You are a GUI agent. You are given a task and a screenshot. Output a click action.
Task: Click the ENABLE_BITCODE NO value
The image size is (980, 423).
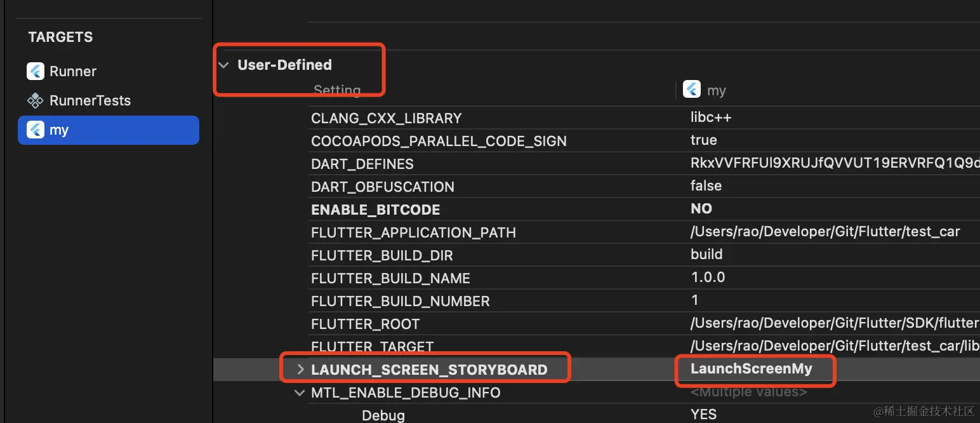[701, 208]
